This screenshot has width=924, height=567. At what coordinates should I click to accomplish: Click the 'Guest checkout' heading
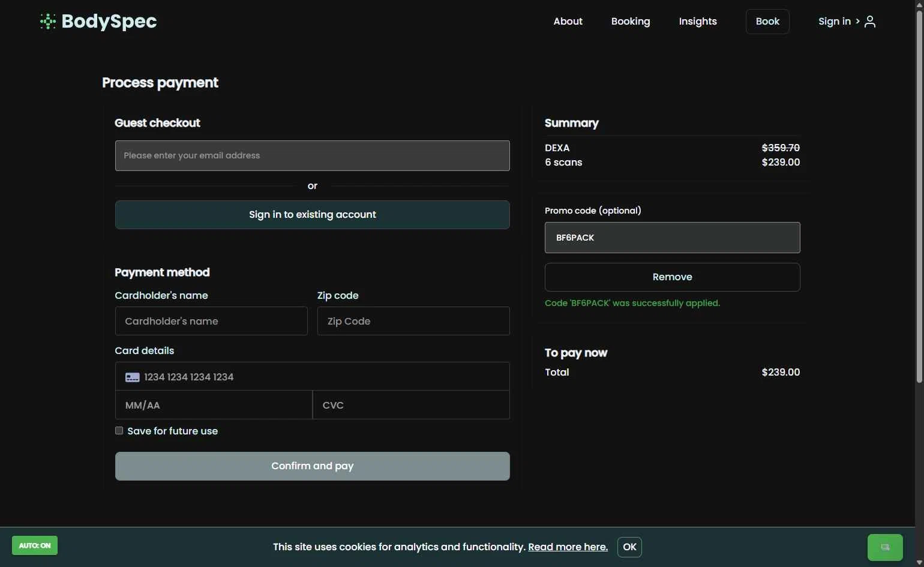click(157, 123)
